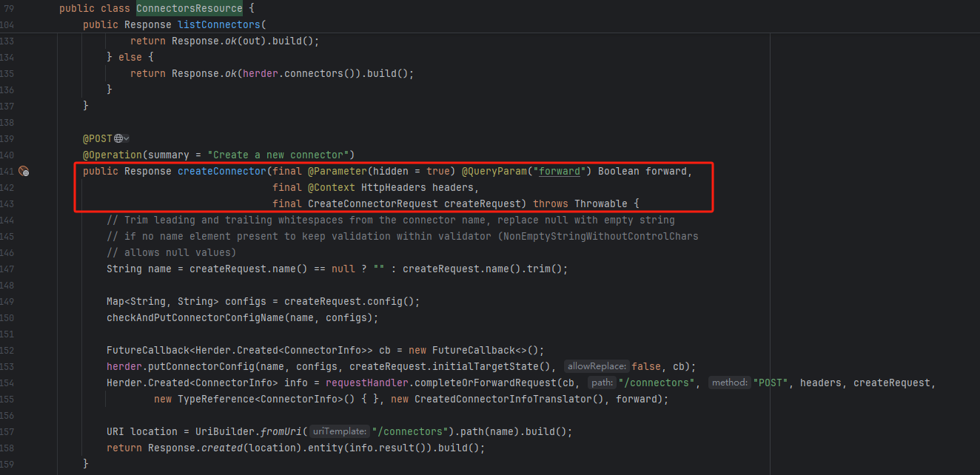Click the method: inlay hint before "POST"
The height and width of the screenshot is (475, 980).
(728, 383)
